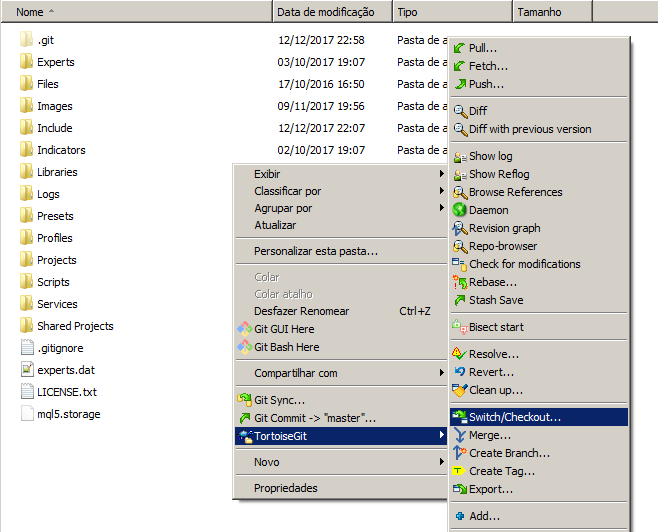Select the Indicators folder

coord(52,150)
